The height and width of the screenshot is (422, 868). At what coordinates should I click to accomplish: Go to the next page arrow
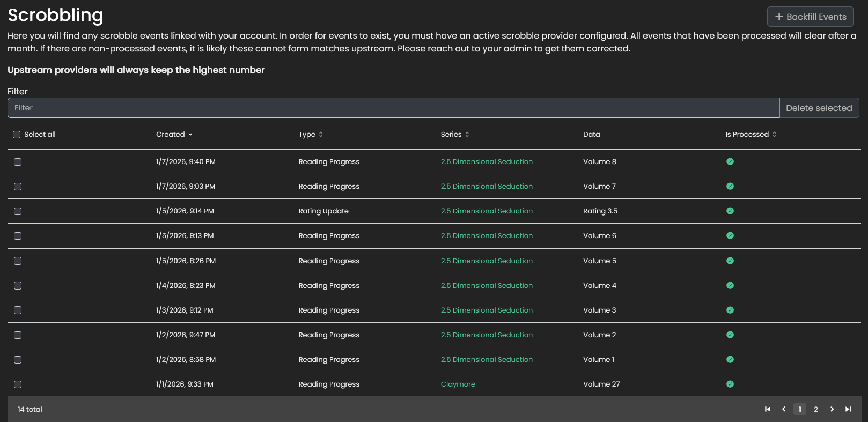[x=832, y=409]
